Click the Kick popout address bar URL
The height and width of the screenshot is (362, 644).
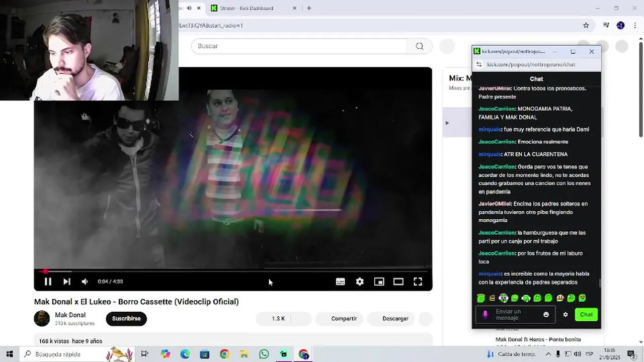tap(531, 64)
